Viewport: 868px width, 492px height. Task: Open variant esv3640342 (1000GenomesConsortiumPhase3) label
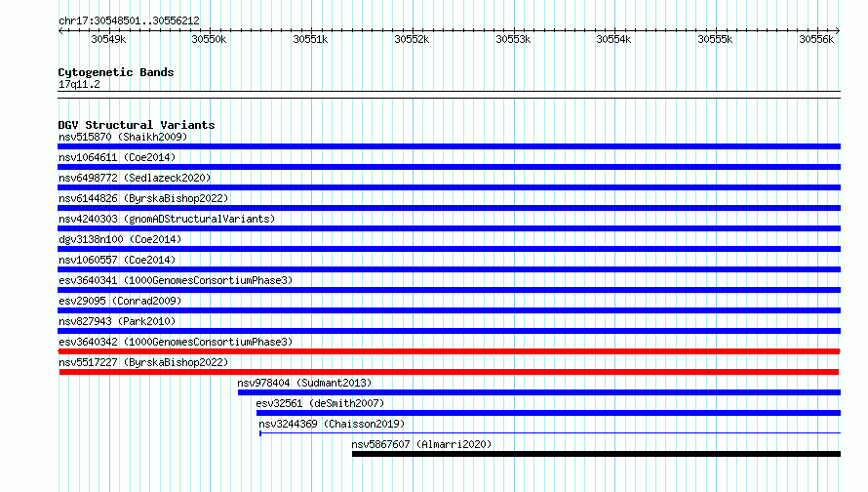click(x=176, y=342)
